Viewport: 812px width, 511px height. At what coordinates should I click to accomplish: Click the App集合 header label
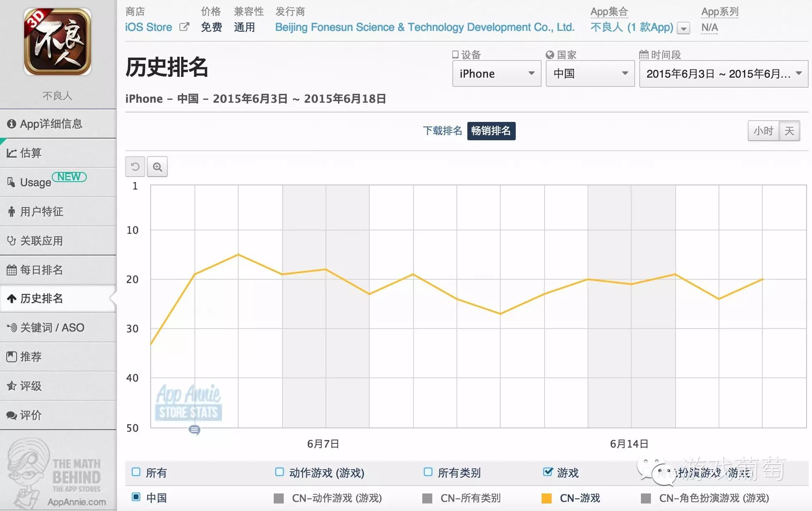coord(609,12)
